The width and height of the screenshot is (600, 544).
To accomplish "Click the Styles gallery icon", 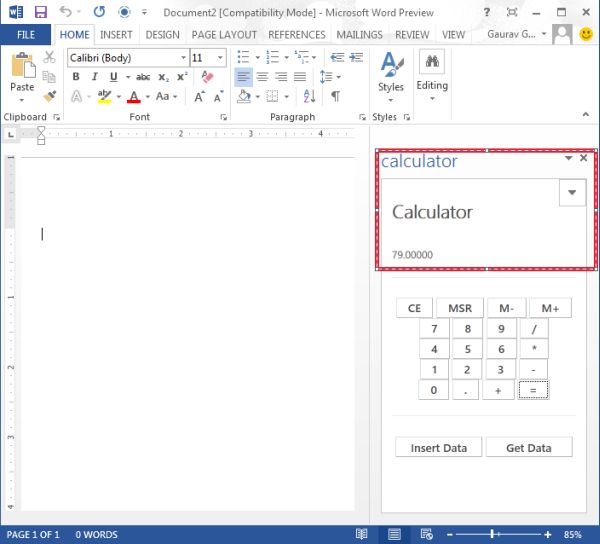I will click(391, 65).
